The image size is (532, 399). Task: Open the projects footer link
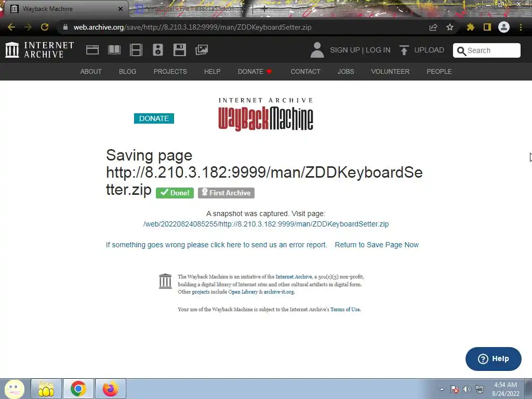pyautogui.click(x=201, y=292)
